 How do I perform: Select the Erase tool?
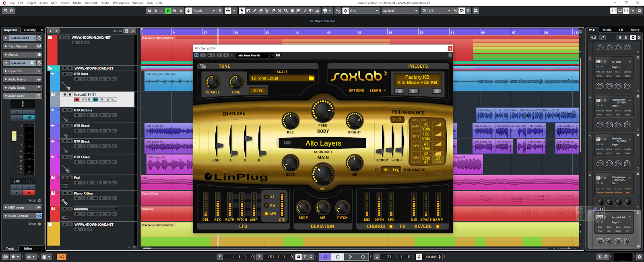[261, 10]
